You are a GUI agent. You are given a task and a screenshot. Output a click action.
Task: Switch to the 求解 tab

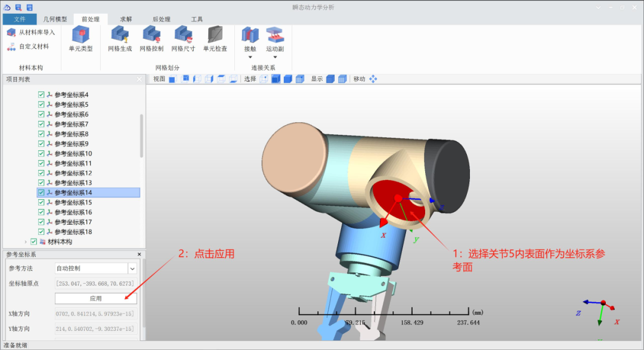coord(126,19)
